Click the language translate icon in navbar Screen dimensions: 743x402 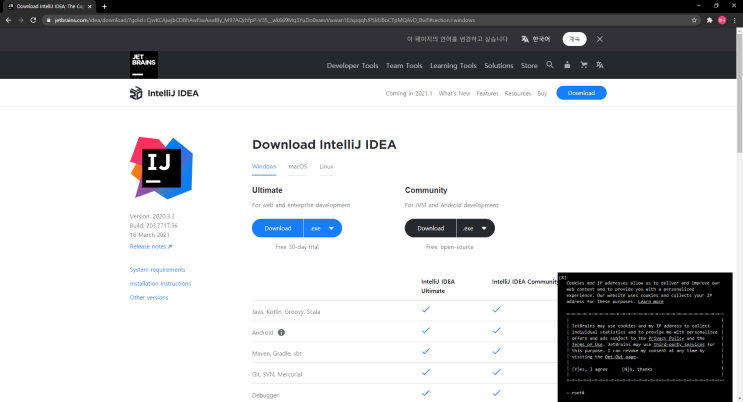point(600,65)
